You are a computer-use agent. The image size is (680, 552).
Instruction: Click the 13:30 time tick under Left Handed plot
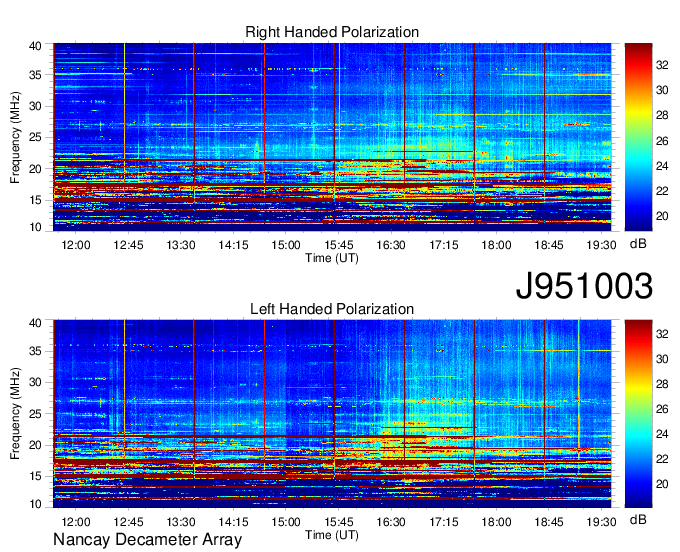[x=181, y=521]
